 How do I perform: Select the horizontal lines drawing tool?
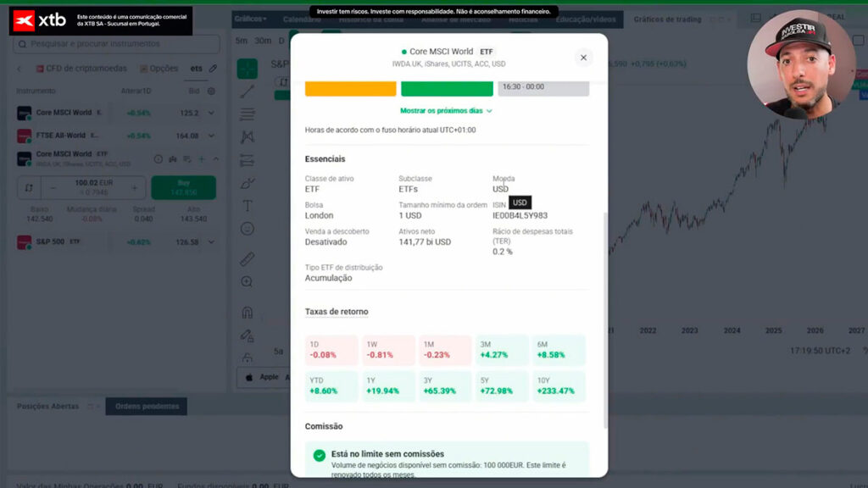[247, 114]
